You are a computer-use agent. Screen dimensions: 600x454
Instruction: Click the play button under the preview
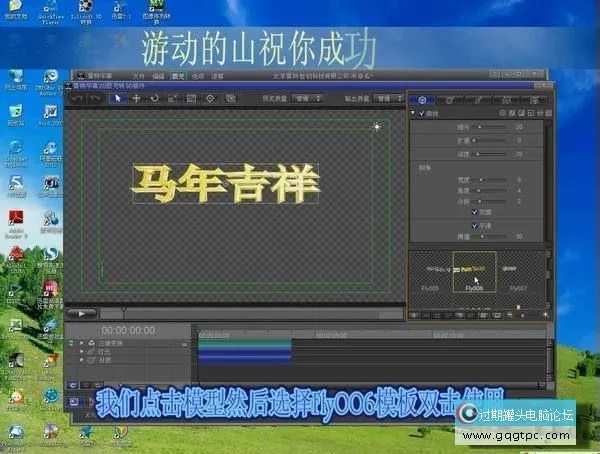coord(81,314)
